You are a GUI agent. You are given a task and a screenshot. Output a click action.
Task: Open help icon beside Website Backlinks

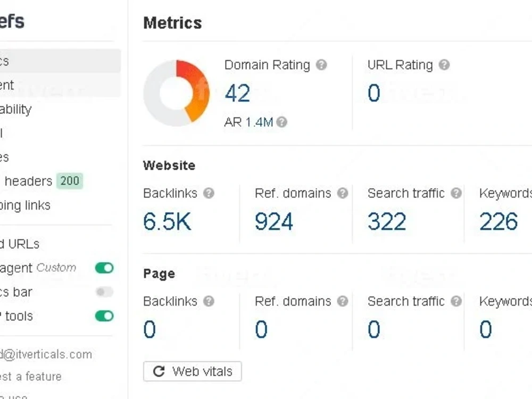coord(209,193)
